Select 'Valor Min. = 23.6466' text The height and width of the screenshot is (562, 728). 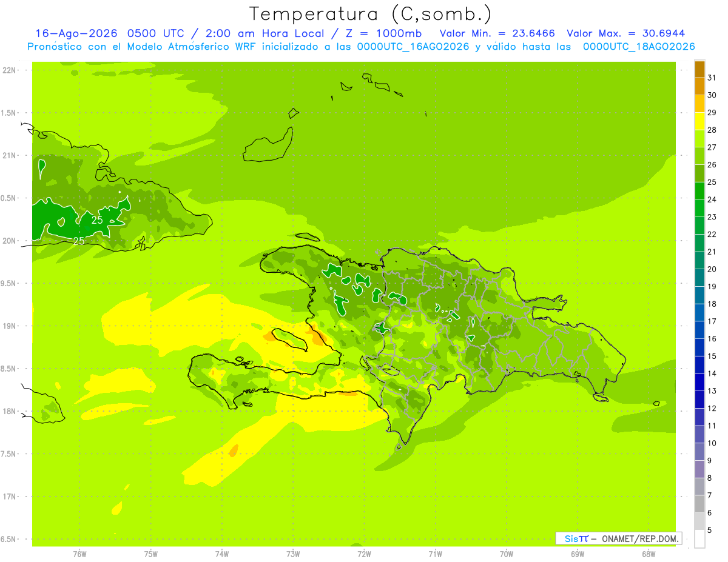click(497, 33)
